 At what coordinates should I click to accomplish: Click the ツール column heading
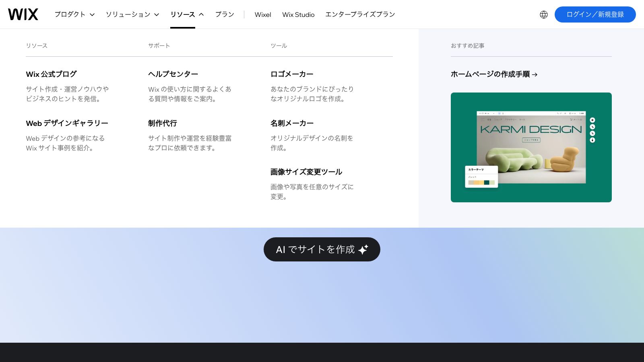pos(279,45)
